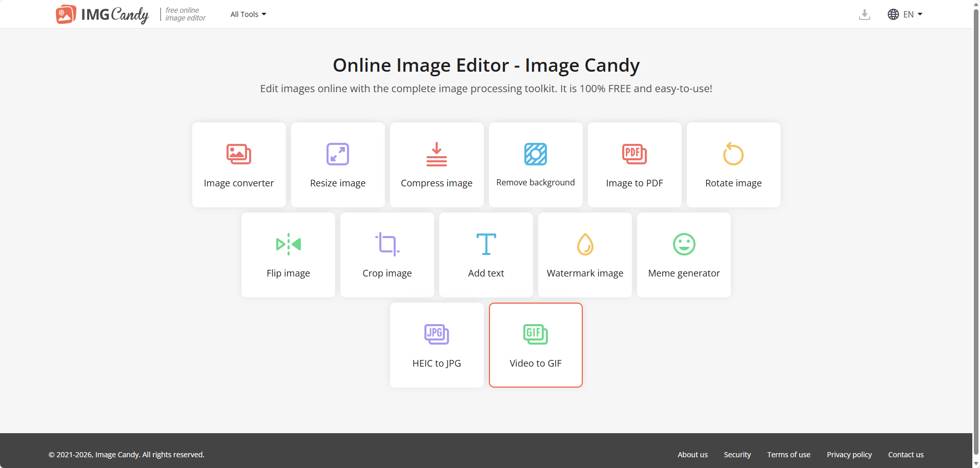Click the "Online Image Editor - Image Candy" heading

coord(486,65)
